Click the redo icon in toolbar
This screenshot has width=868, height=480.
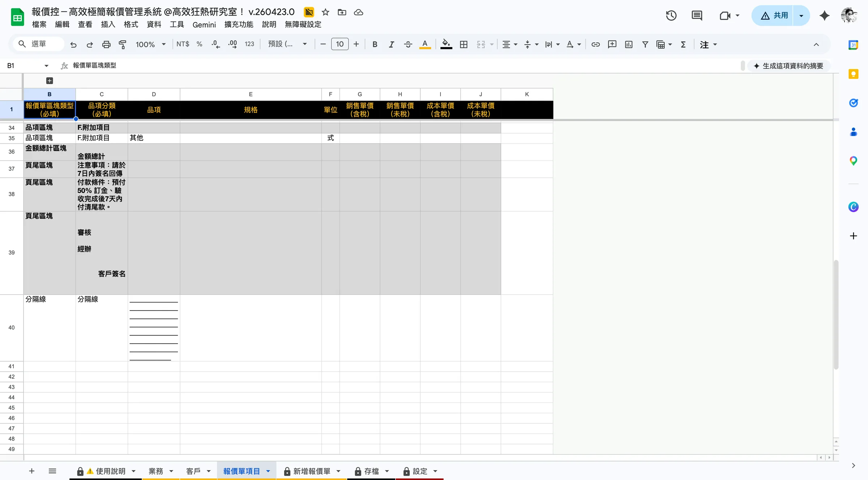click(90, 45)
